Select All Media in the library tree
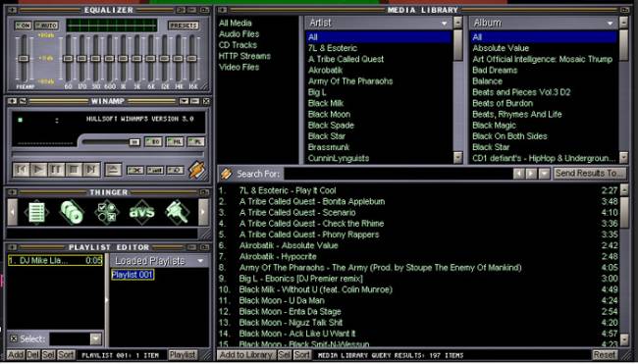The image size is (638, 364). pyautogui.click(x=236, y=24)
